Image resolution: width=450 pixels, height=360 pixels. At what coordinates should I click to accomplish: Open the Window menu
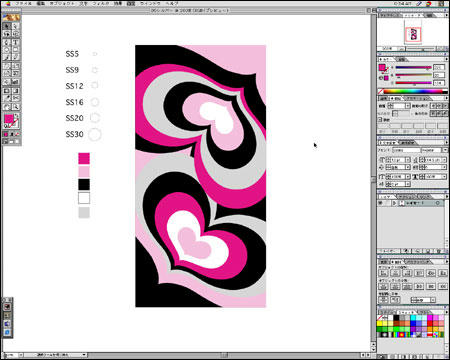(x=150, y=3)
